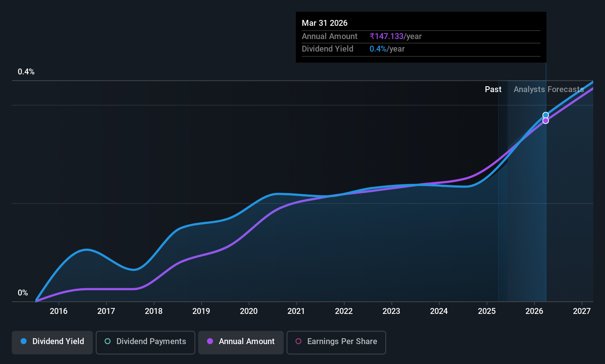Select the 2024 x-axis label
605x364 pixels.
439,311
